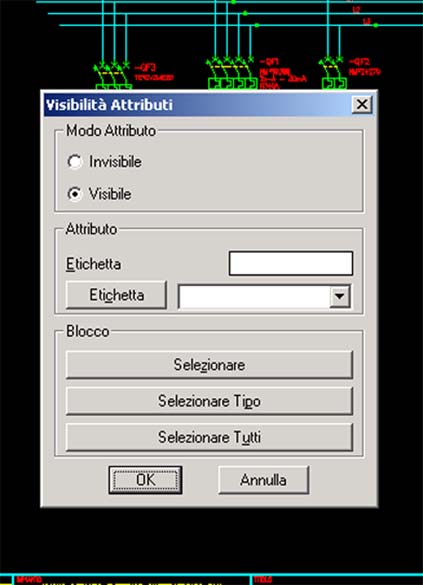Image resolution: width=423 pixels, height=585 pixels.
Task: Click the L3 busbar line label
Action: pos(368,22)
